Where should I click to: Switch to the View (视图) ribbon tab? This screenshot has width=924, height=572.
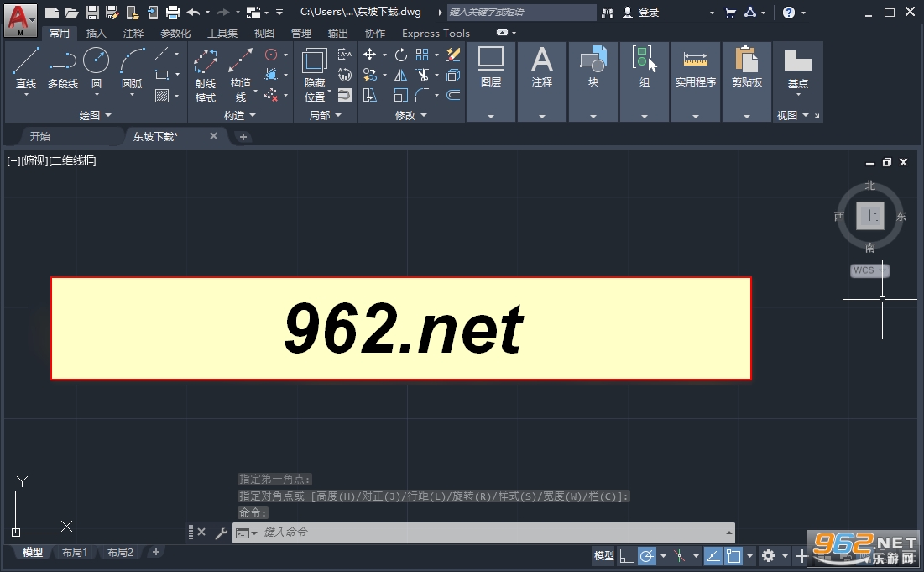point(264,33)
